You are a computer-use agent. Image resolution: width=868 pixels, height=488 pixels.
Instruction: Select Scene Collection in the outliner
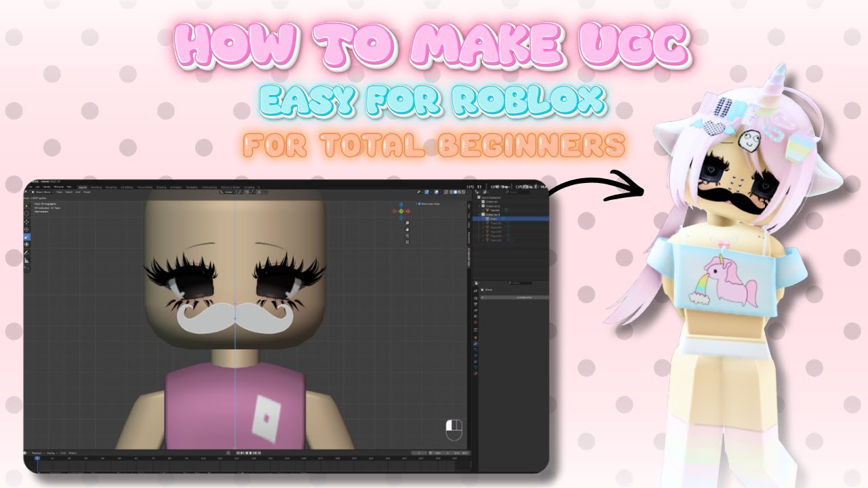[x=491, y=197]
